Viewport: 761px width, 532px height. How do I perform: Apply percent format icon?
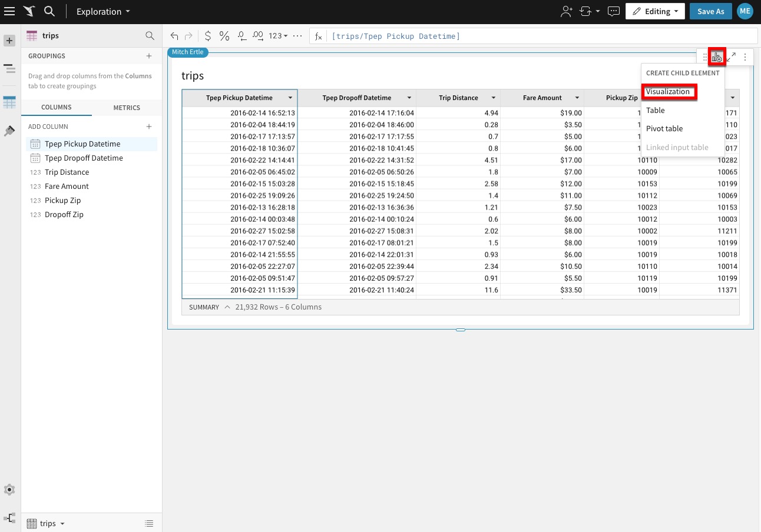coord(224,36)
